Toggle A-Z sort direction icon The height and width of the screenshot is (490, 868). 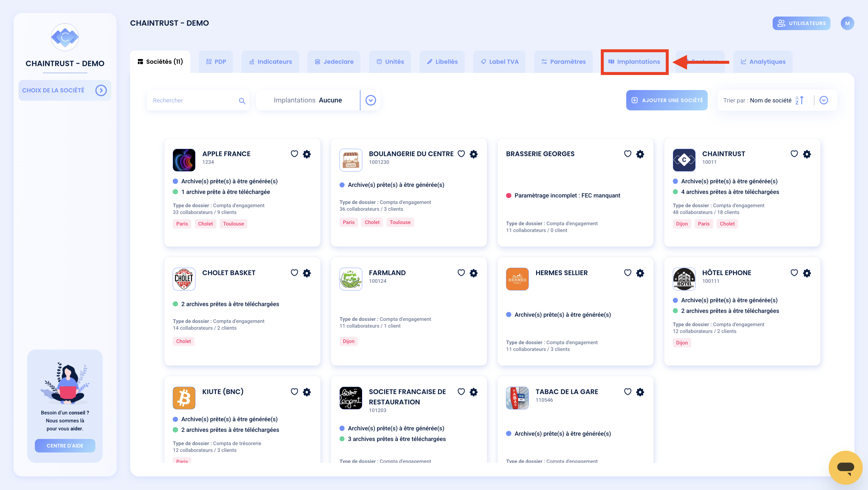tap(800, 100)
